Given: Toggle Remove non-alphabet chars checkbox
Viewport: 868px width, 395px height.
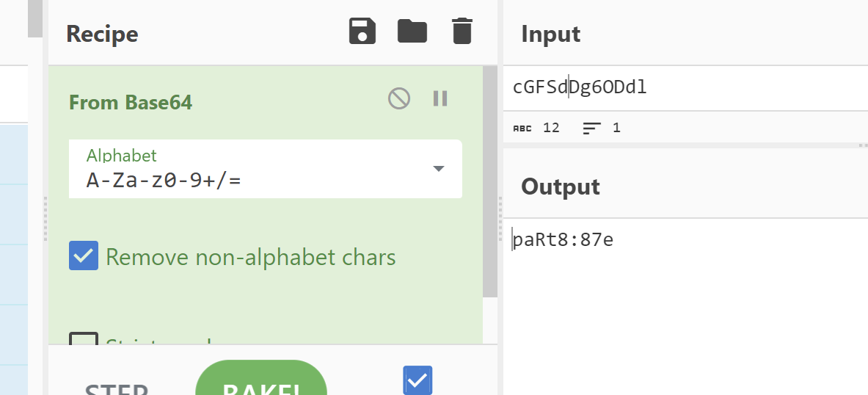Looking at the screenshot, I should click(x=84, y=256).
